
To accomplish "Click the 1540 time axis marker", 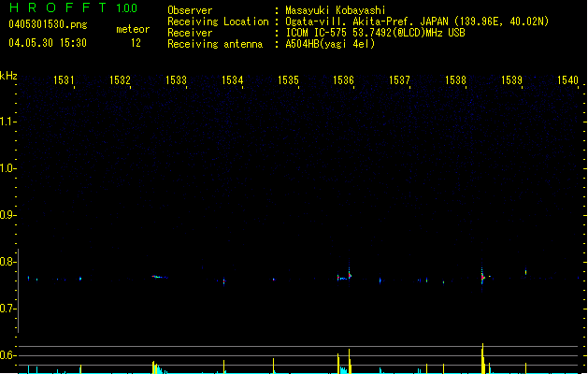I will tap(567, 79).
